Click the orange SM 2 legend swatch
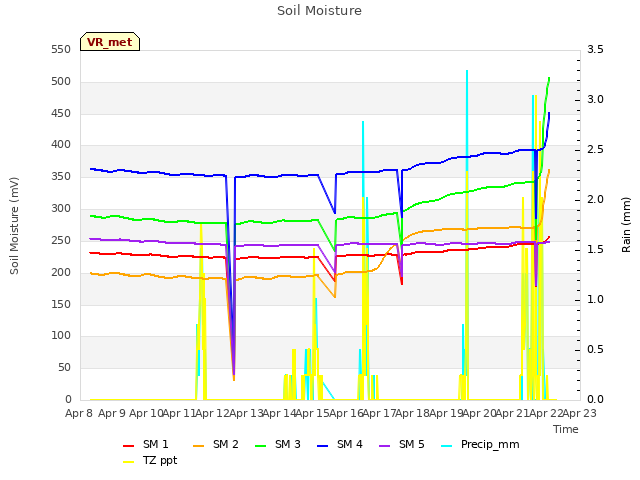The width and height of the screenshot is (640, 480). point(198,445)
